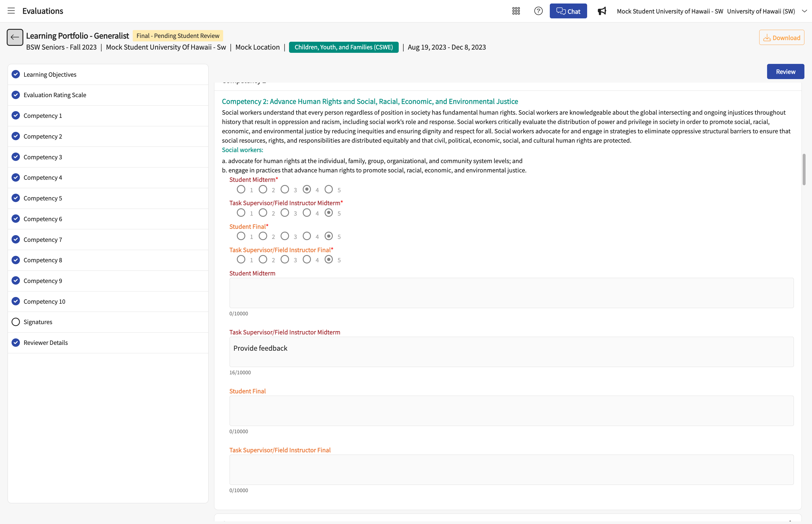Click the Children, Youth, and Families tag
This screenshot has width=812, height=524.
point(344,47)
